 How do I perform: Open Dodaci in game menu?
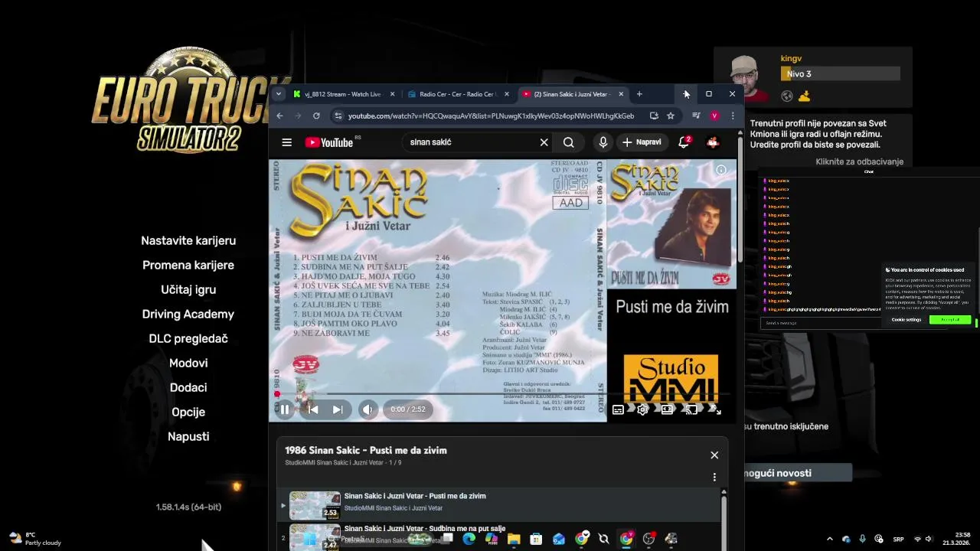click(188, 387)
